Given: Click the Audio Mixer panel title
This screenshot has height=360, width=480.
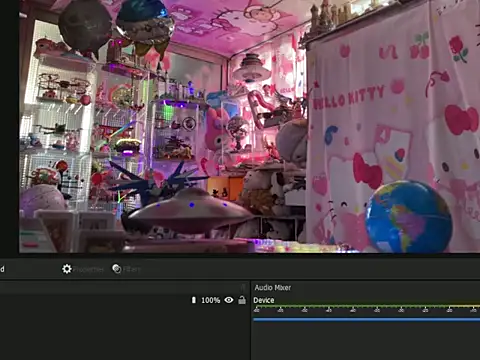Looking at the screenshot, I should [273, 288].
